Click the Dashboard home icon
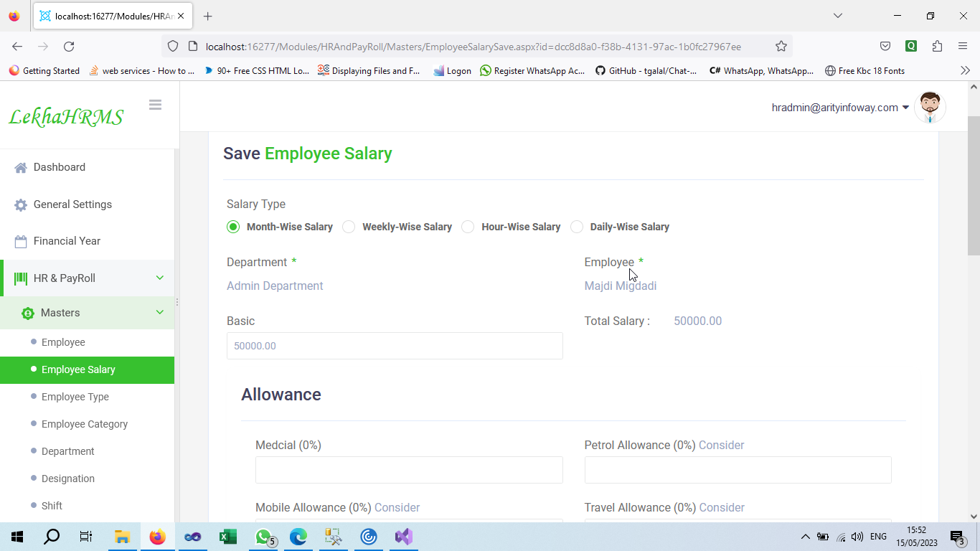 click(x=21, y=167)
